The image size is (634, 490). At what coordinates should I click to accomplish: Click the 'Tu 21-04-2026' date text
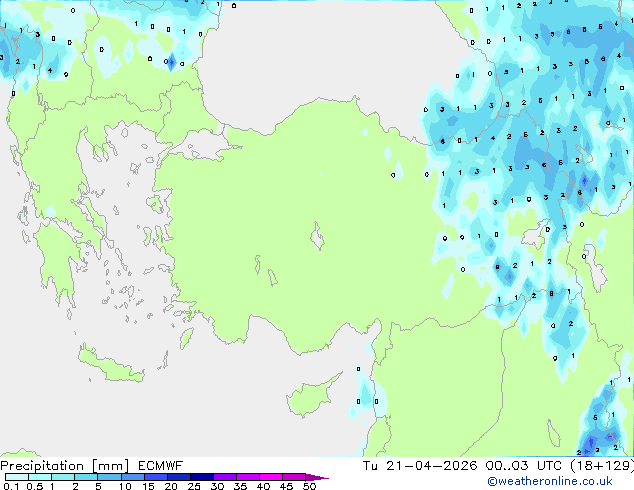pos(420,466)
